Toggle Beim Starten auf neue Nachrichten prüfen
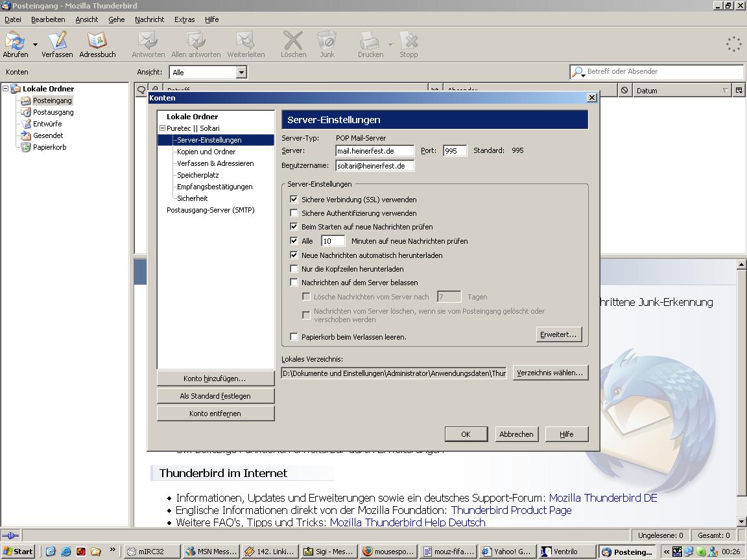 294,226
